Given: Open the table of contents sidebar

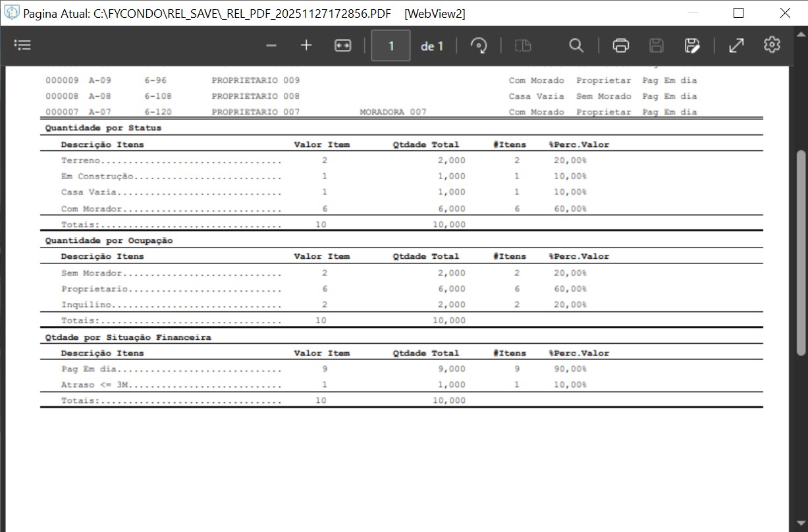Looking at the screenshot, I should [x=22, y=45].
